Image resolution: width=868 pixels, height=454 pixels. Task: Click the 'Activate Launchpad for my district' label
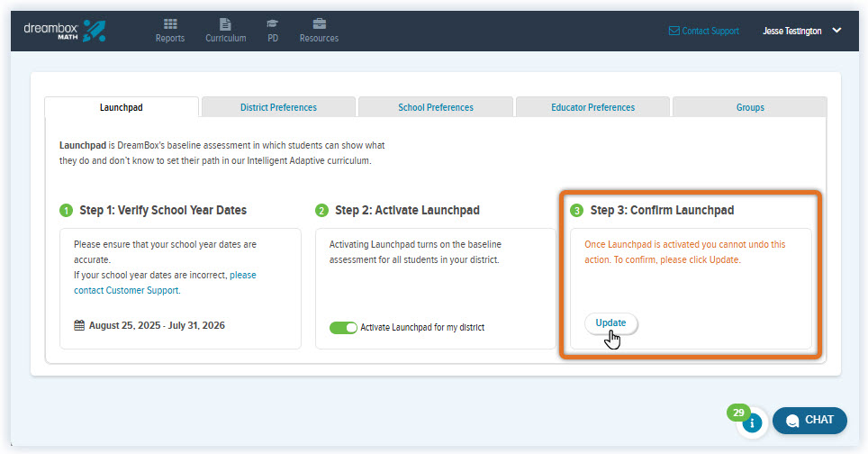coord(422,328)
